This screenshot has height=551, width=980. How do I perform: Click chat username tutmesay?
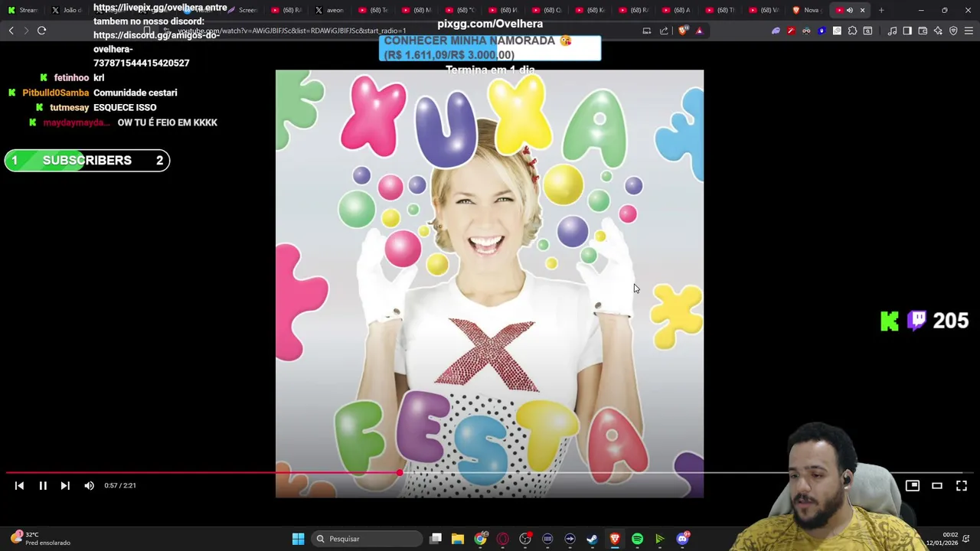pyautogui.click(x=69, y=107)
